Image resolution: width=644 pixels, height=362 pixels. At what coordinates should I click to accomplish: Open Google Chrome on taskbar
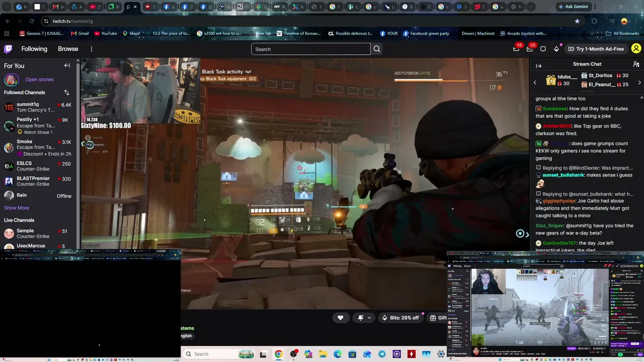[x=278, y=354]
